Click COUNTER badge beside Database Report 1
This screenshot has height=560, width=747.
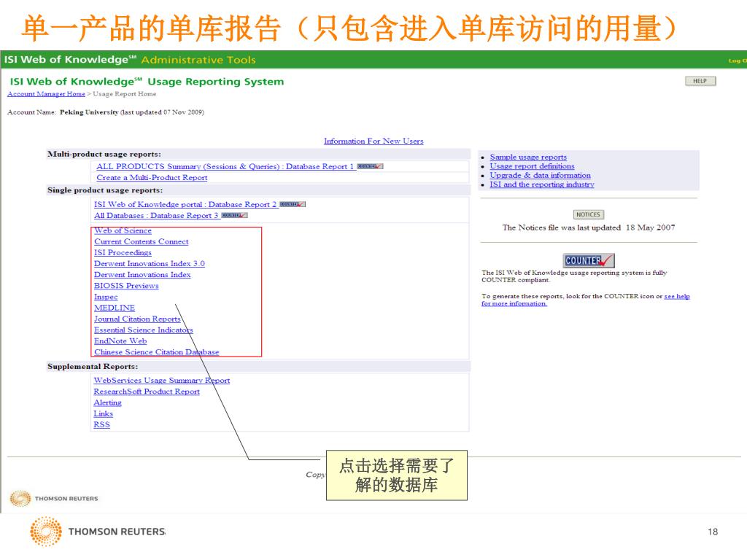pos(370,166)
